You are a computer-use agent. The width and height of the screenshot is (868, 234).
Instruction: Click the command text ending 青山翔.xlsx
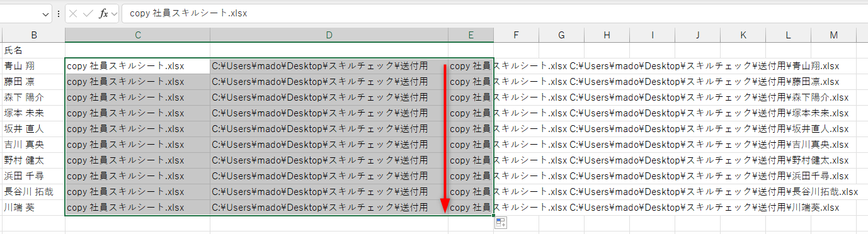pos(644,65)
